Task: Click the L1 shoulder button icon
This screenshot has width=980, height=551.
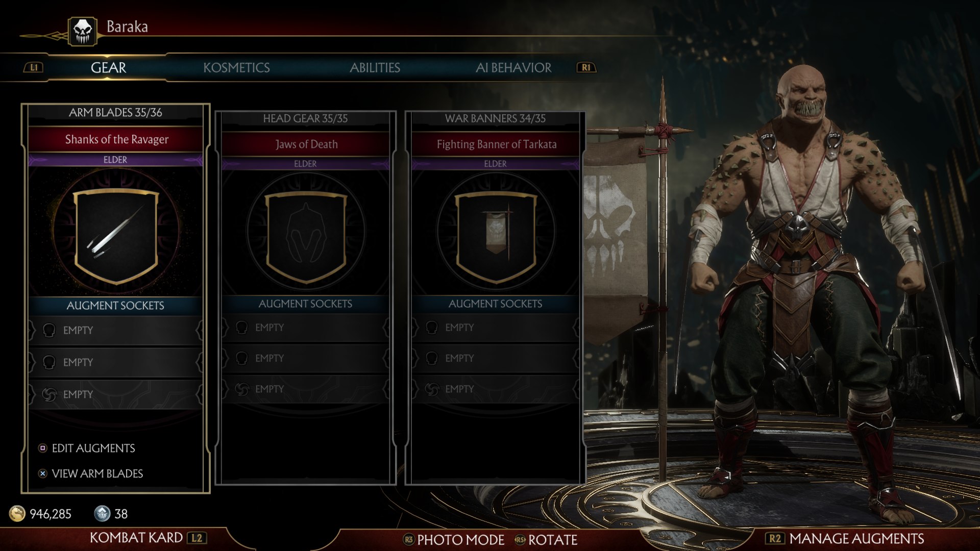Action: (x=34, y=67)
